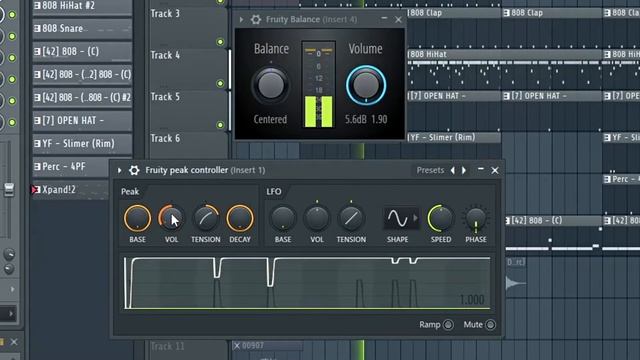
Task: Select the Track 3 header
Action: tap(188, 27)
